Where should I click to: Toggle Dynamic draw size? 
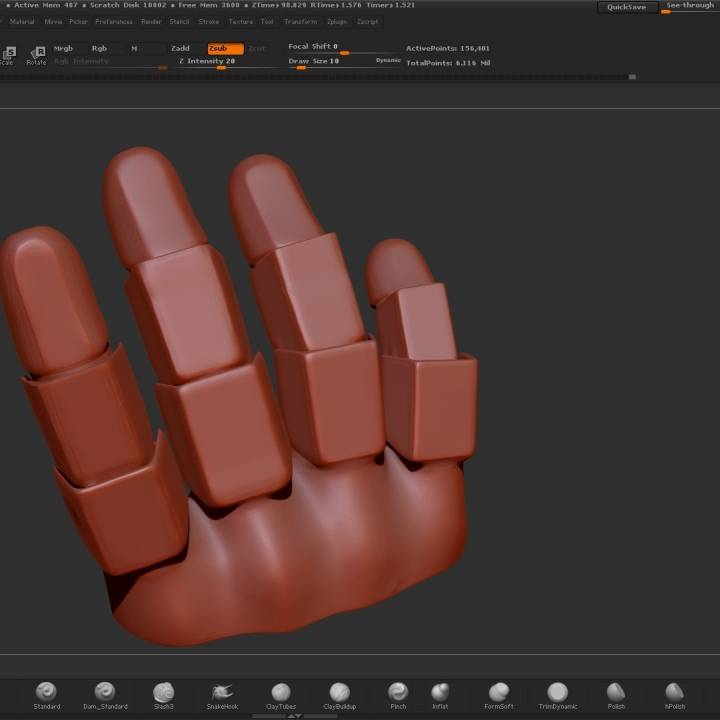pyautogui.click(x=388, y=61)
